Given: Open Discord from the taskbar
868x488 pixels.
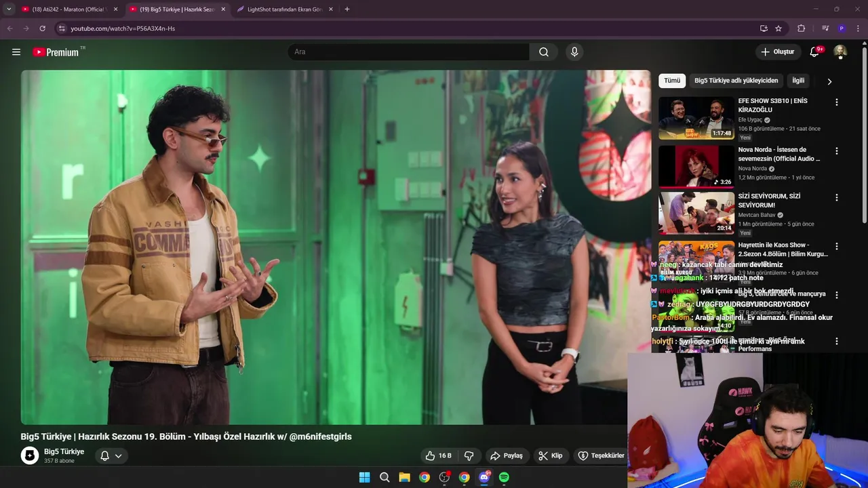Looking at the screenshot, I should pos(484,477).
